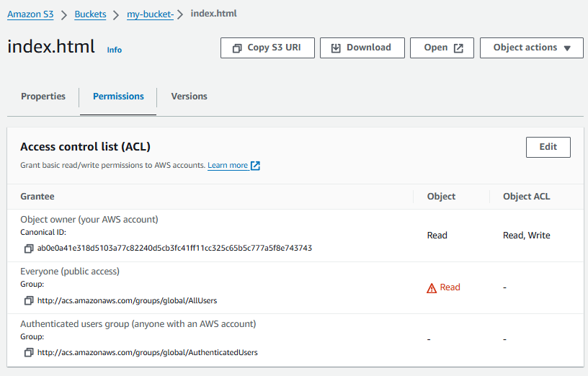Viewport: 588px width, 376px height.
Task: Click the Everyone (public access) grantee label
Action: 70,272
